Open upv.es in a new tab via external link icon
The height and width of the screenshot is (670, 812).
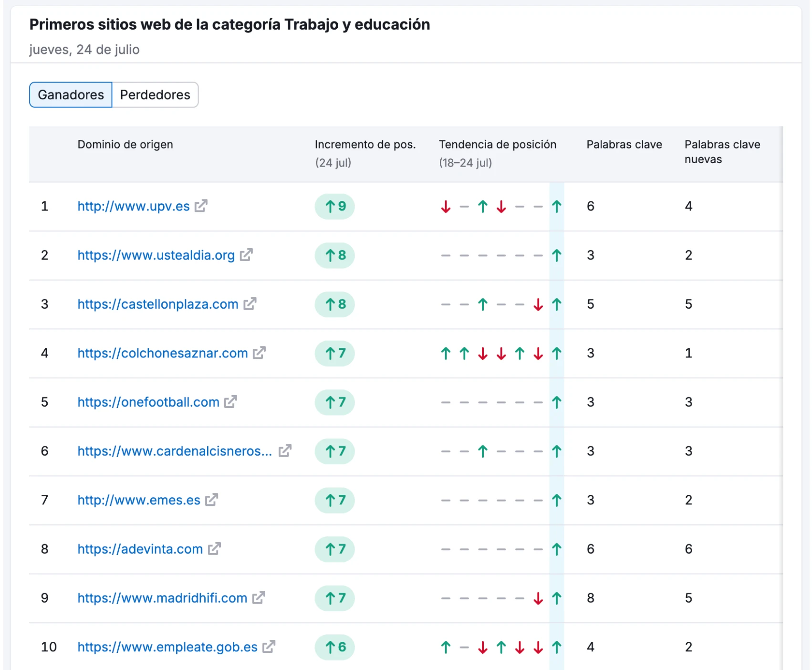[201, 206]
